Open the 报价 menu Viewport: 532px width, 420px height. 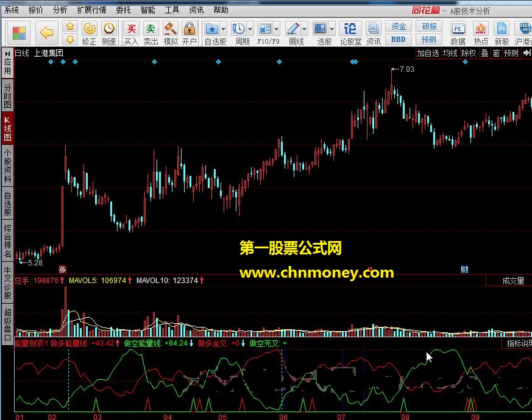click(x=35, y=10)
